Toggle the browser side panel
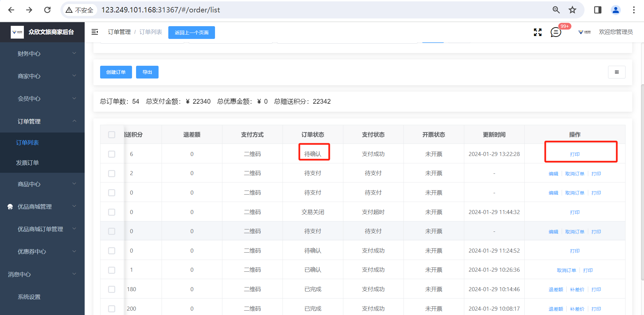Viewport: 644px width, 315px height. point(598,10)
